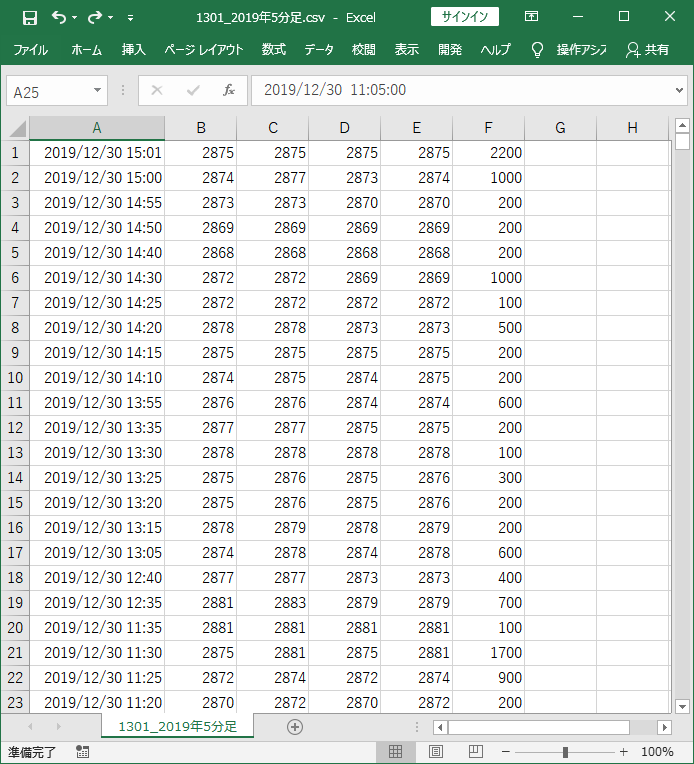Click the horizontal scrollbar thumb

click(539, 727)
